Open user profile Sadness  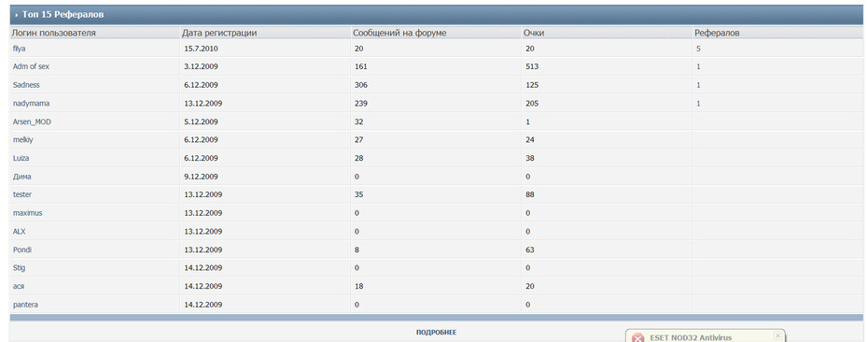click(x=26, y=85)
